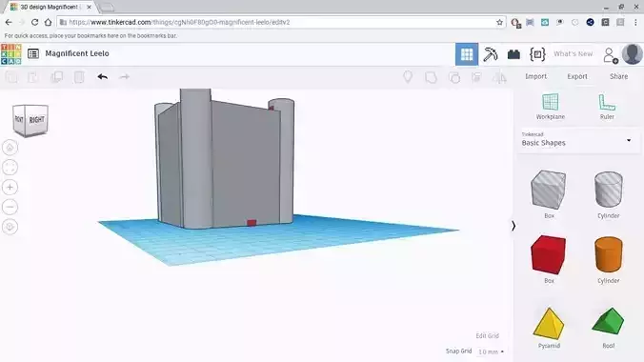The height and width of the screenshot is (362, 644).
Task: Zoom in with the plus button
Action: [x=10, y=188]
